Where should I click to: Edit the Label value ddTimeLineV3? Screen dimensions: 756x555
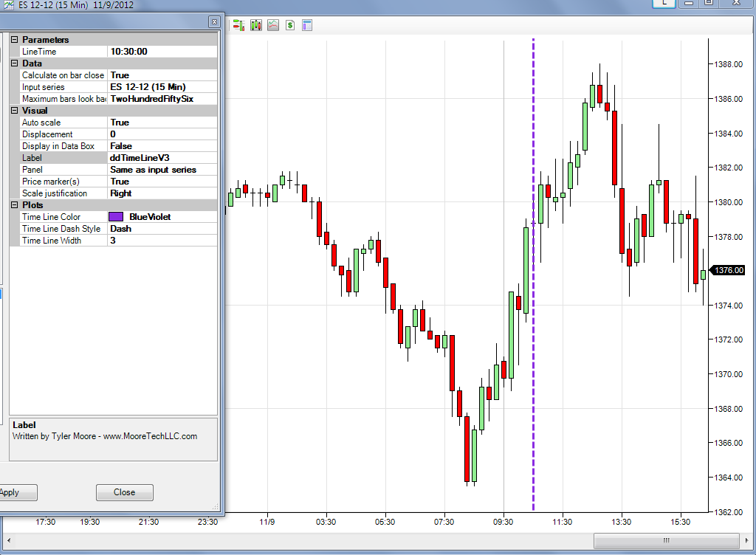coord(162,157)
